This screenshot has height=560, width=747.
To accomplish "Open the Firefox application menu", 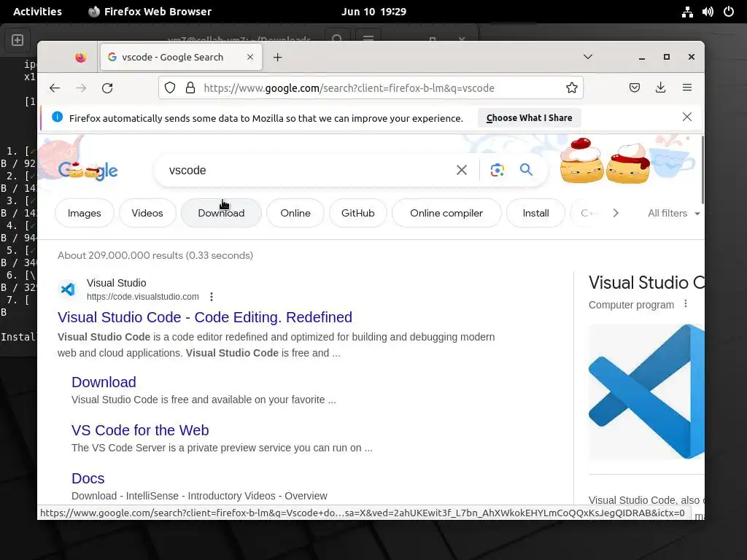I will 687,87.
